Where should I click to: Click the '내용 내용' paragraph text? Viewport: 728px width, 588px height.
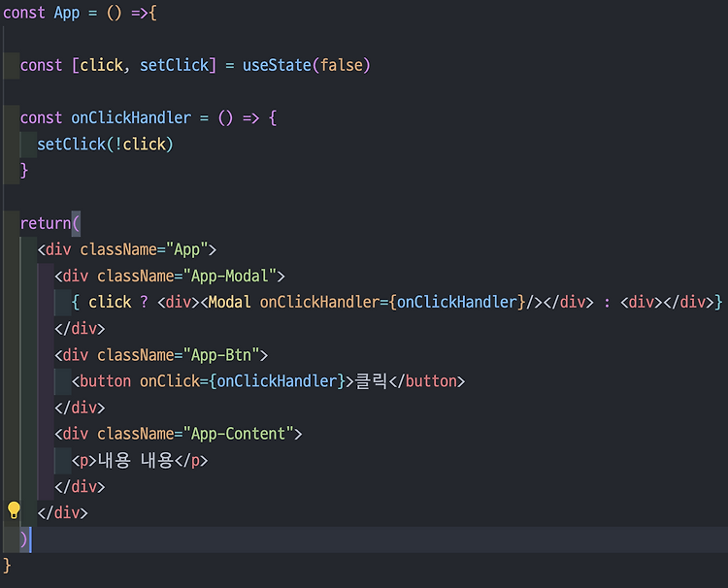[x=136, y=460]
